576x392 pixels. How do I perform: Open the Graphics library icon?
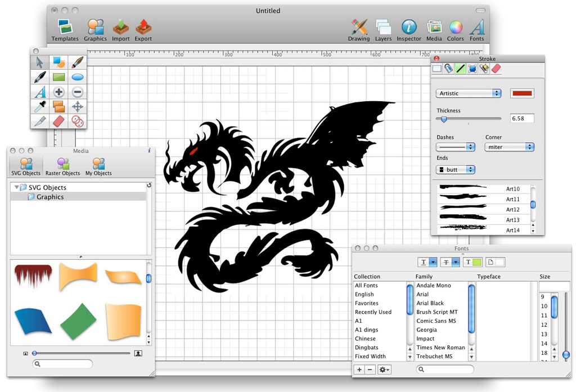[95, 30]
